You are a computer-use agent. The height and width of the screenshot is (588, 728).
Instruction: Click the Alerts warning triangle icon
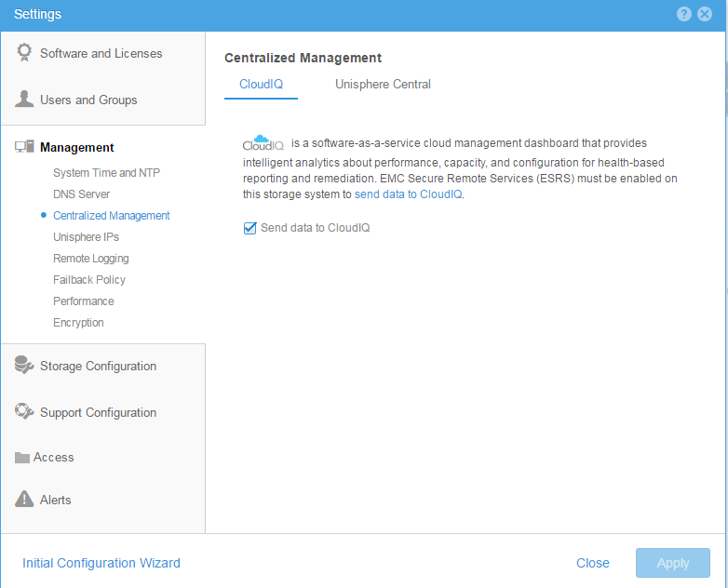(24, 500)
